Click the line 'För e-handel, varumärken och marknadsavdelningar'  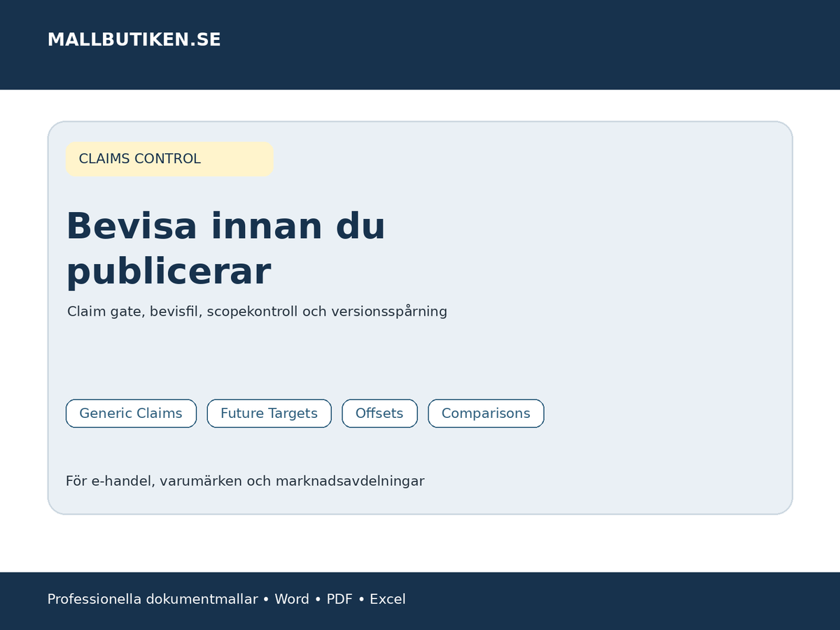245,481
